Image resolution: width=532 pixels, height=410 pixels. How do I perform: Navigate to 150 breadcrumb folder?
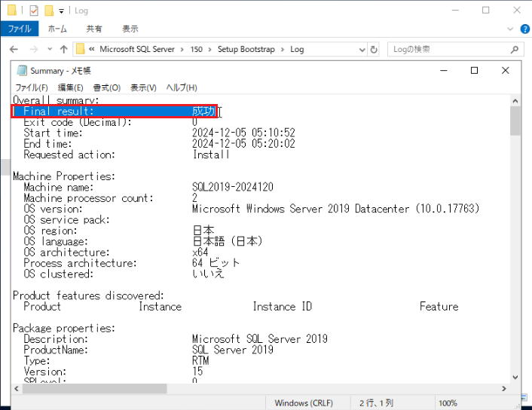(x=196, y=49)
